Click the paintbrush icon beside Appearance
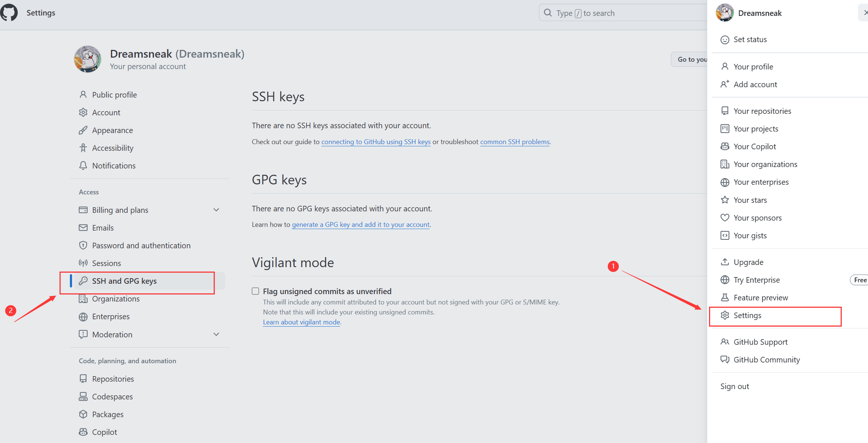This screenshot has height=443, width=868. coord(83,130)
